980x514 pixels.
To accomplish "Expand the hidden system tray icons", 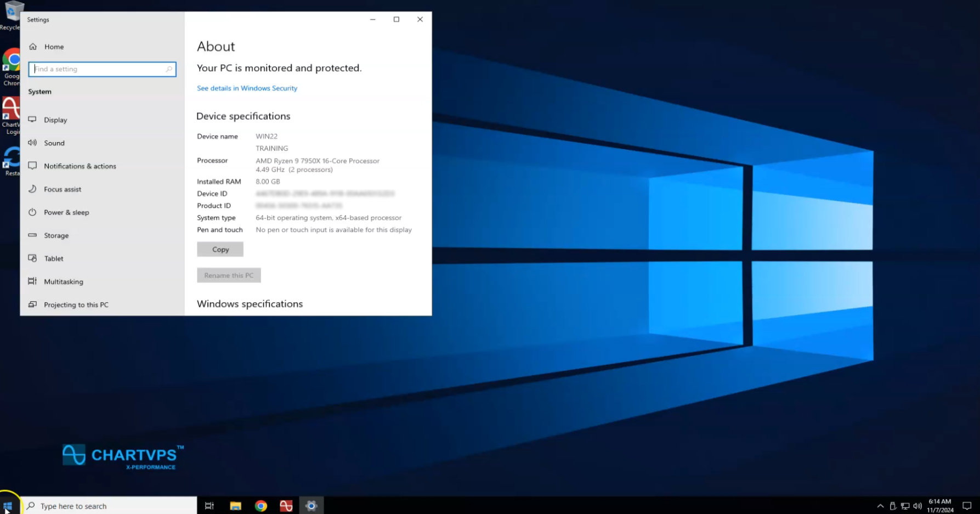I will pos(880,506).
